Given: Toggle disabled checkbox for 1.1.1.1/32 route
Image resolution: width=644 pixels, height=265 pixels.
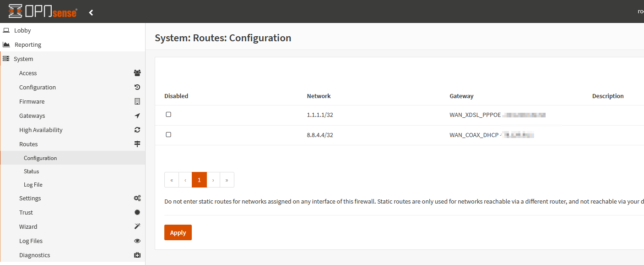Looking at the screenshot, I should (x=168, y=115).
